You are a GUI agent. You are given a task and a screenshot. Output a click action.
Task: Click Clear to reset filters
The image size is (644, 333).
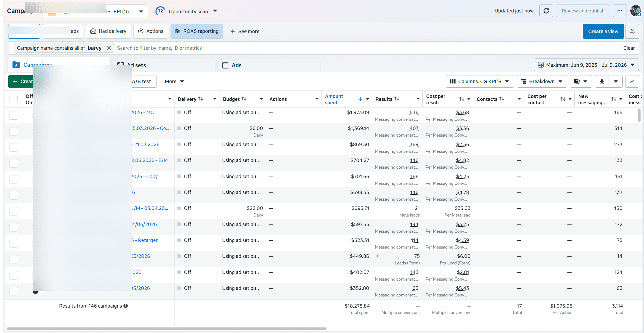click(x=629, y=48)
